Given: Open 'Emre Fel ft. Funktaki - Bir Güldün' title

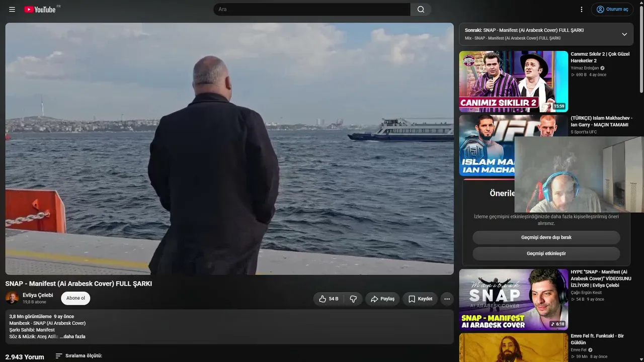Looking at the screenshot, I should [x=597, y=339].
